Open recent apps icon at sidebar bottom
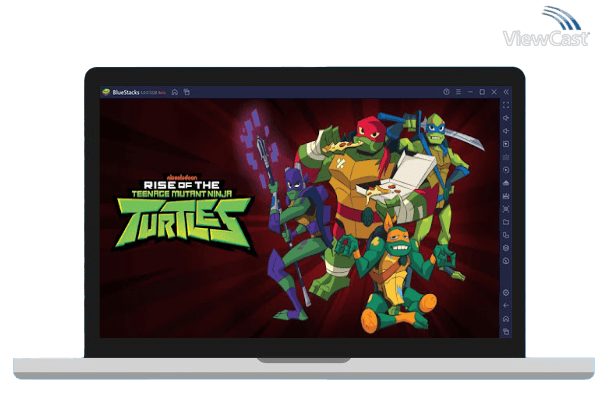This screenshot has width=602, height=414. tap(506, 331)
